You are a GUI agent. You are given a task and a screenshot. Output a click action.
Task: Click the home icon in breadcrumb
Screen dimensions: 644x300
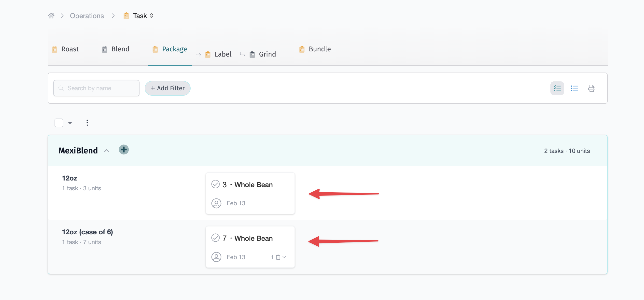[51, 16]
